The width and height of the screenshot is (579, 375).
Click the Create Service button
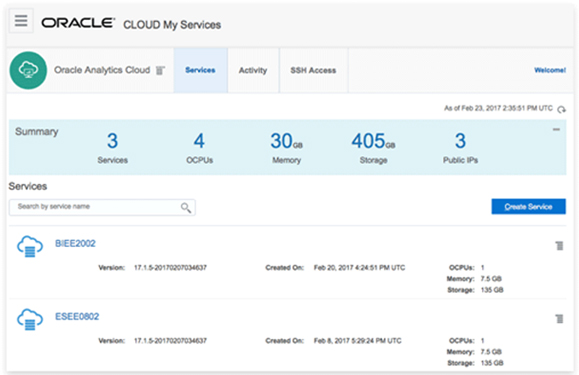tap(528, 206)
